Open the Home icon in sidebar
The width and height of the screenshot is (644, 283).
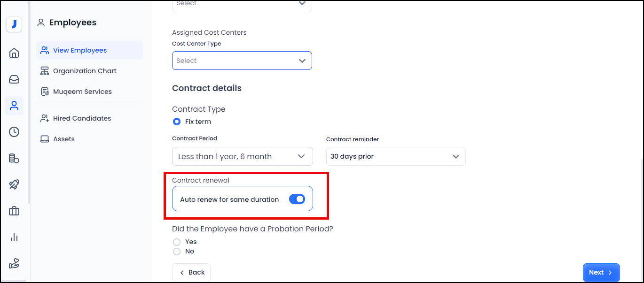coord(14,53)
